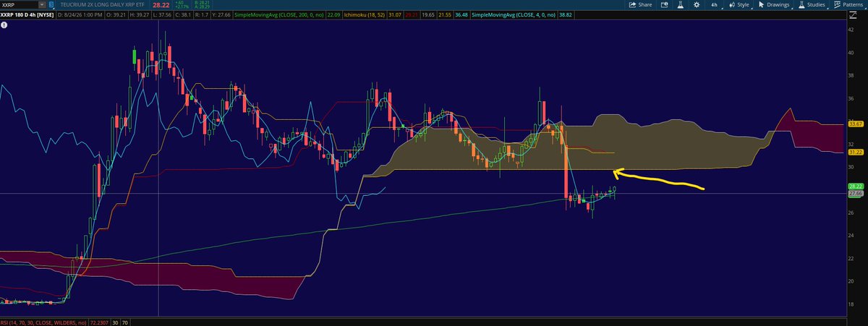Open the Patterns menu

tap(848, 4)
